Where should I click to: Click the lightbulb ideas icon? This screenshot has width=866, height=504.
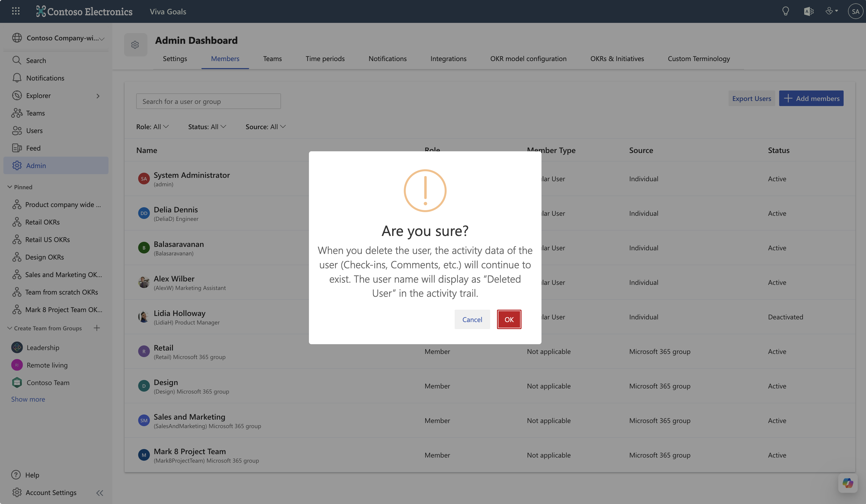click(785, 11)
